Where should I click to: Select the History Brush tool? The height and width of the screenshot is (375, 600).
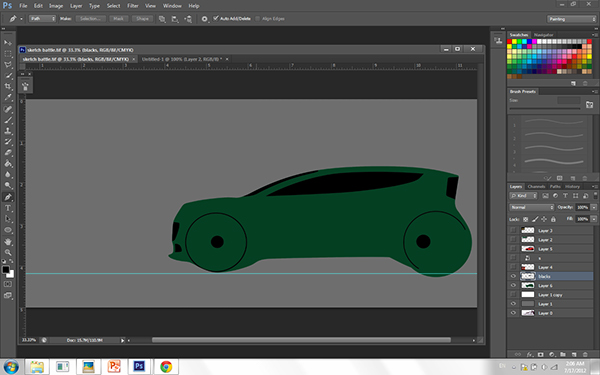point(8,142)
